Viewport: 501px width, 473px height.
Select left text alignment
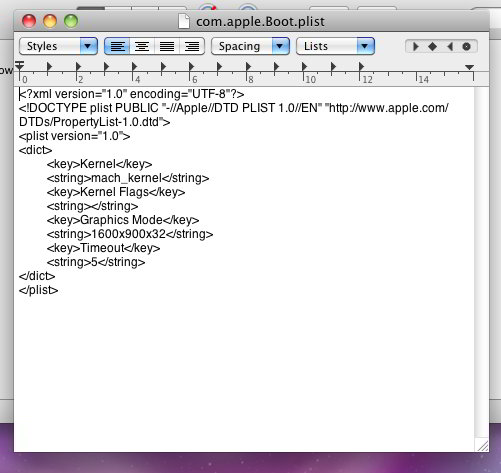(117, 46)
